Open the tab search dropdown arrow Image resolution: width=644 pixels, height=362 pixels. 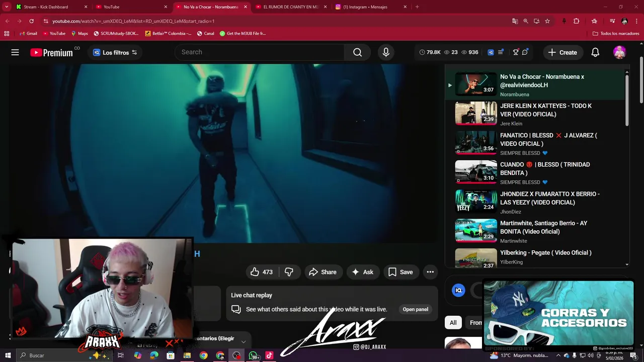[7, 7]
